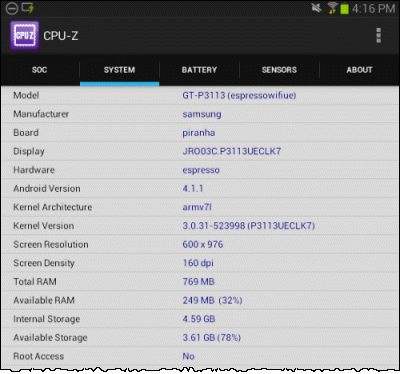Viewport: 401px width, 374px height.
Task: Select the Available RAM label
Action: tap(44, 301)
